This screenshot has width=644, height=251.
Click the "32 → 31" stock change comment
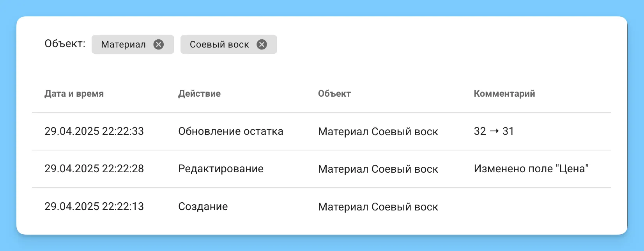(493, 131)
